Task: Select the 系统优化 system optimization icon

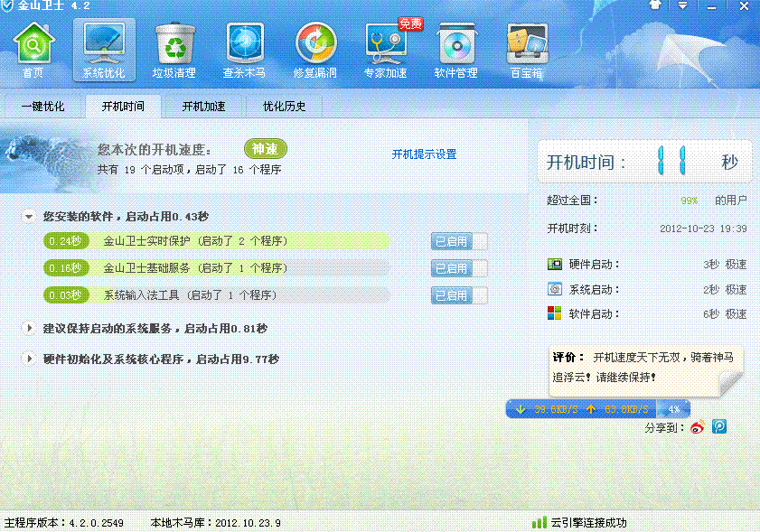Action: pyautogui.click(x=104, y=50)
